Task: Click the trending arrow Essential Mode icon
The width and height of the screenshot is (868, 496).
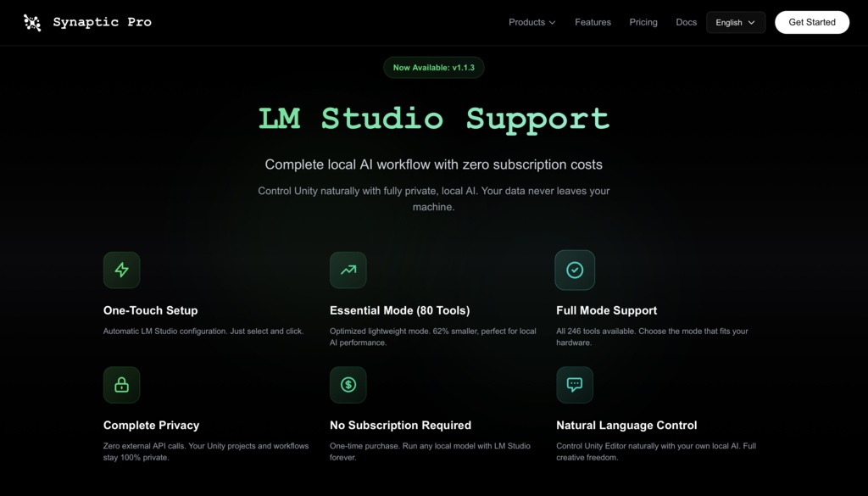Action: tap(348, 270)
